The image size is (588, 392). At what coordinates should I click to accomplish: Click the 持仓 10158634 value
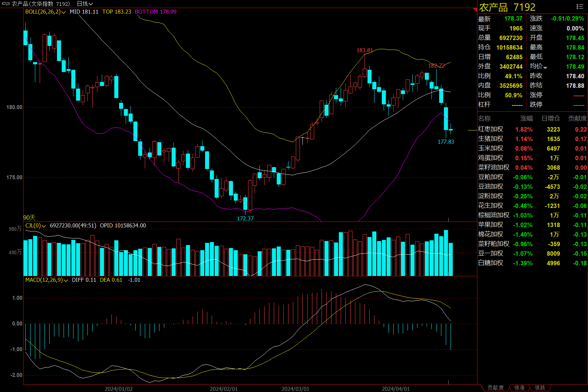click(x=509, y=47)
